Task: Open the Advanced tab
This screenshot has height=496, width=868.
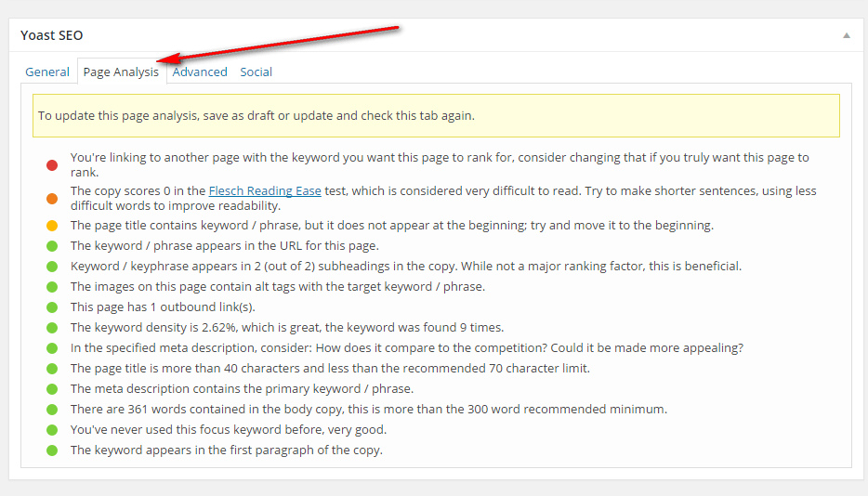Action: click(200, 72)
